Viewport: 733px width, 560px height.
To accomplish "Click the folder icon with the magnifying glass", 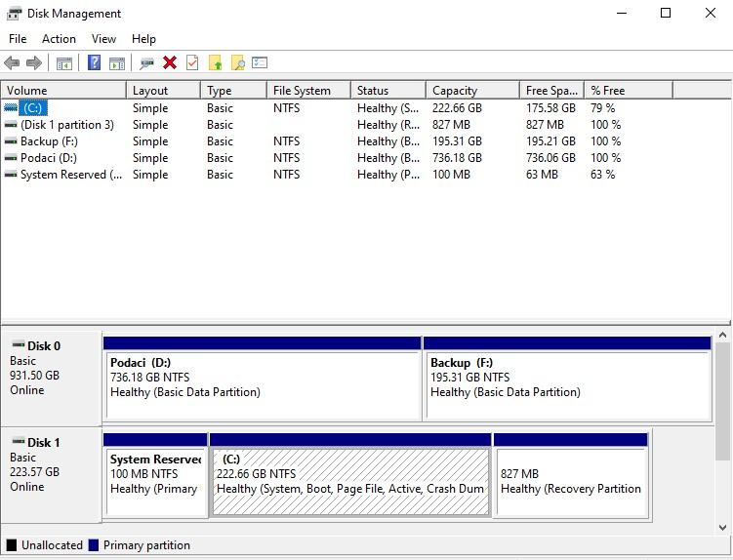I will 237,63.
